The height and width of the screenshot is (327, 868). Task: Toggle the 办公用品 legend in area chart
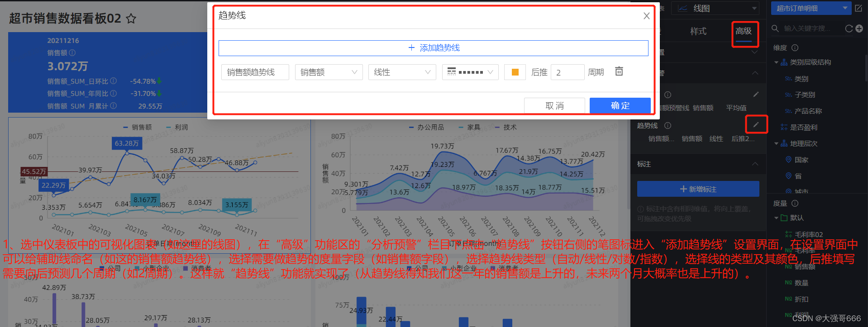click(426, 128)
